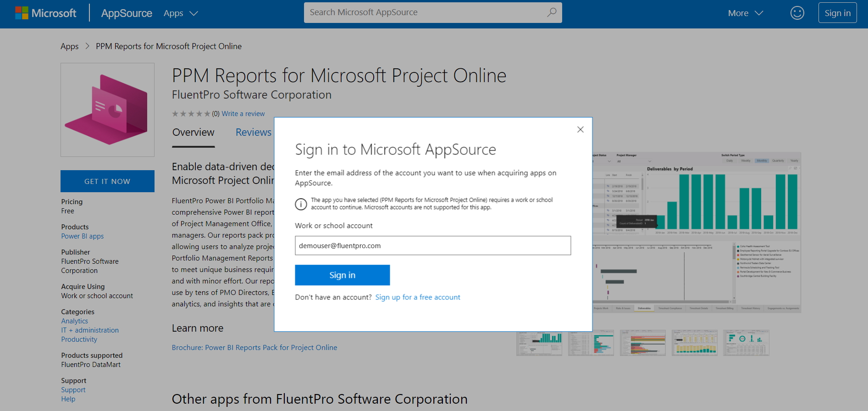The image size is (868, 411).
Task: Open the AppSource home link
Action: pos(127,13)
